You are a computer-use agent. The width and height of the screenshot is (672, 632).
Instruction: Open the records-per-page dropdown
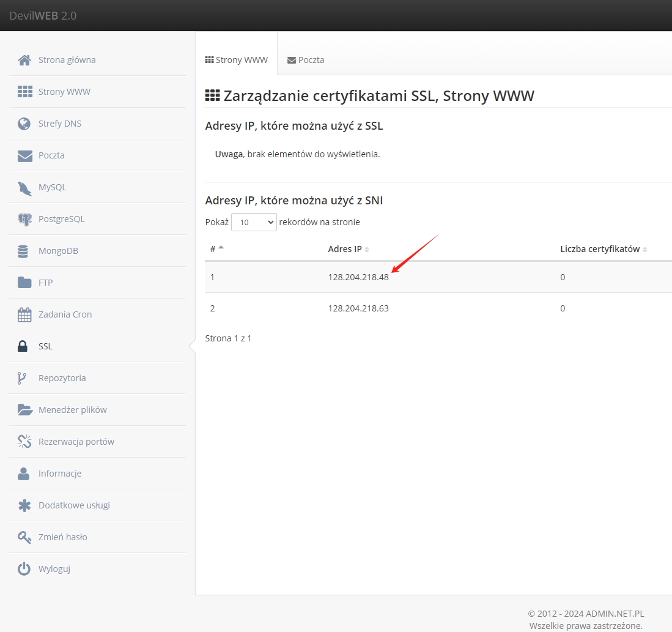tap(254, 222)
